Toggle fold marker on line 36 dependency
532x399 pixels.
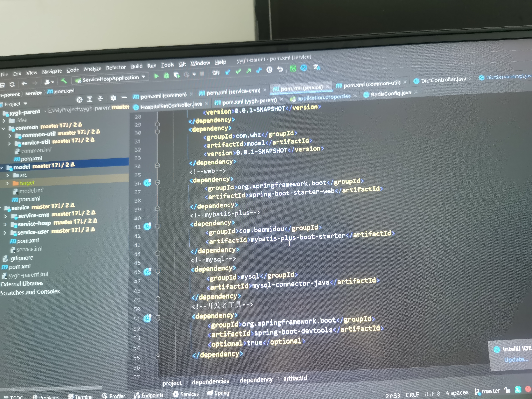tap(157, 183)
